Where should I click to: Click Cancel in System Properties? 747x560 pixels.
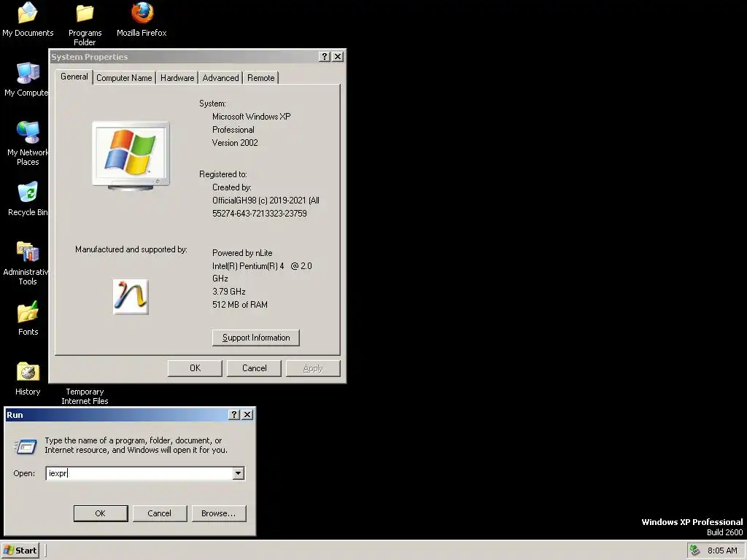pyautogui.click(x=254, y=368)
